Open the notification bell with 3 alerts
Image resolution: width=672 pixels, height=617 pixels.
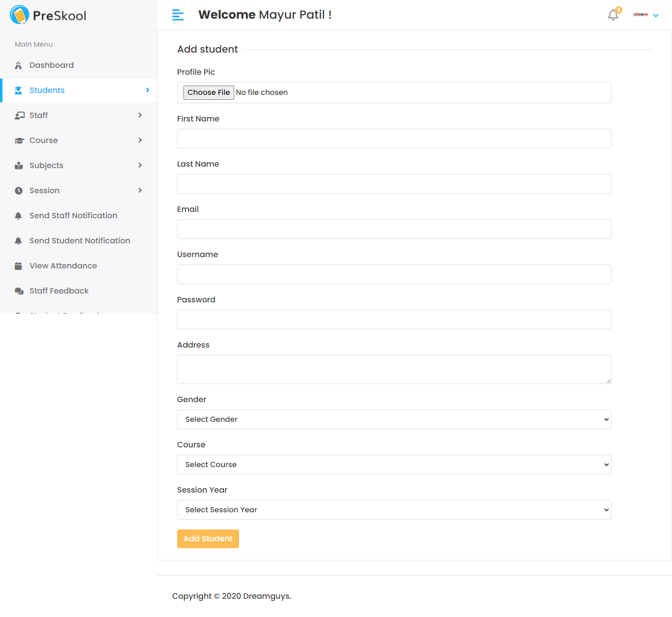(x=612, y=15)
